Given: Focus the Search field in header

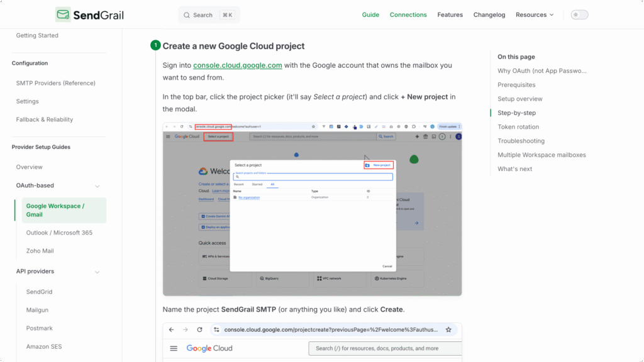Looking at the screenshot, I should [x=209, y=15].
